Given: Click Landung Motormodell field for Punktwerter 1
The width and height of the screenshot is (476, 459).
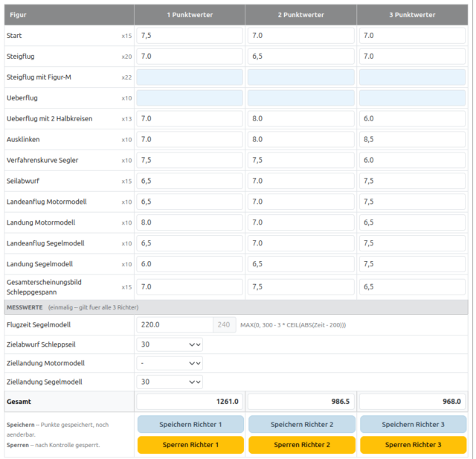Looking at the screenshot, I should point(190,222).
